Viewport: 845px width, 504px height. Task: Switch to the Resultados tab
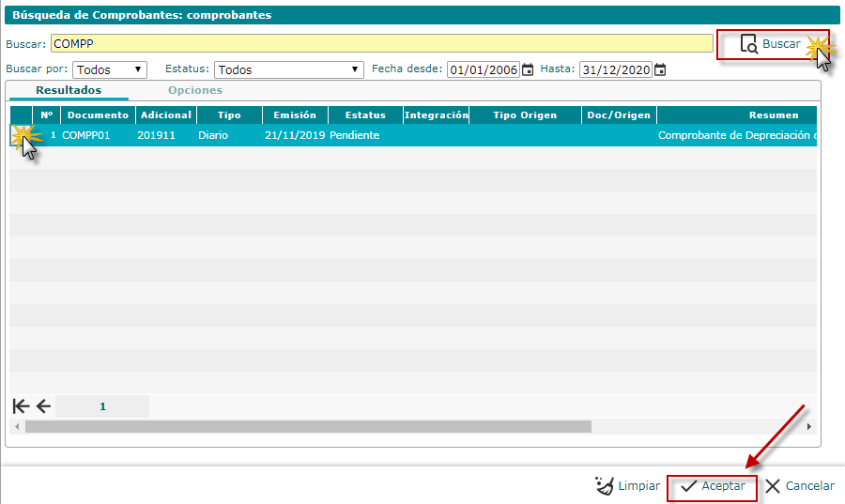click(x=69, y=90)
